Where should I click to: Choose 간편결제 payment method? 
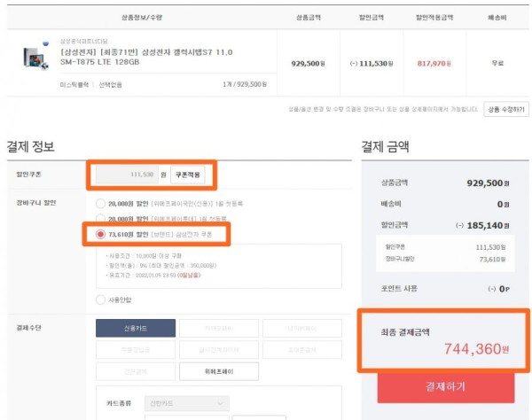tap(136, 371)
